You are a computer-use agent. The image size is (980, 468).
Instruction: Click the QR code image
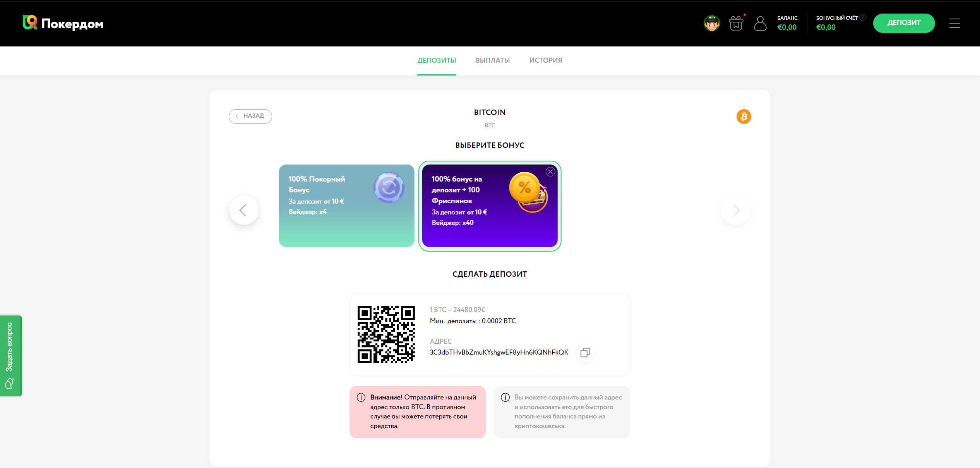click(386, 334)
